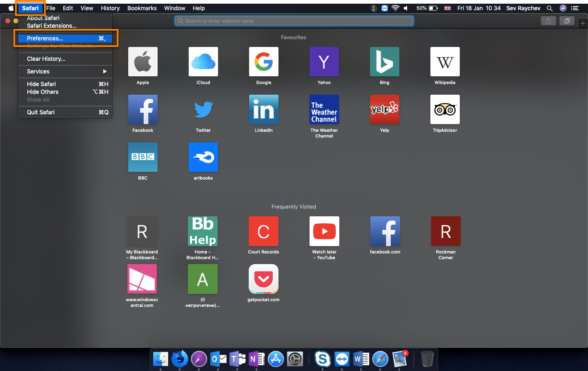The width and height of the screenshot is (588, 371).
Task: Open The Weather Channel favourite tile
Action: click(x=324, y=109)
